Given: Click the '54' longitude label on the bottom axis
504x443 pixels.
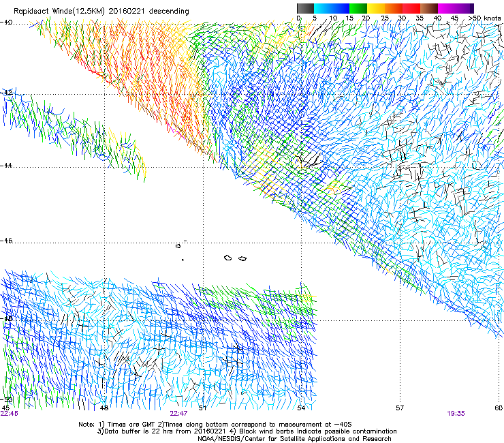Looking at the screenshot, I should [x=301, y=408].
